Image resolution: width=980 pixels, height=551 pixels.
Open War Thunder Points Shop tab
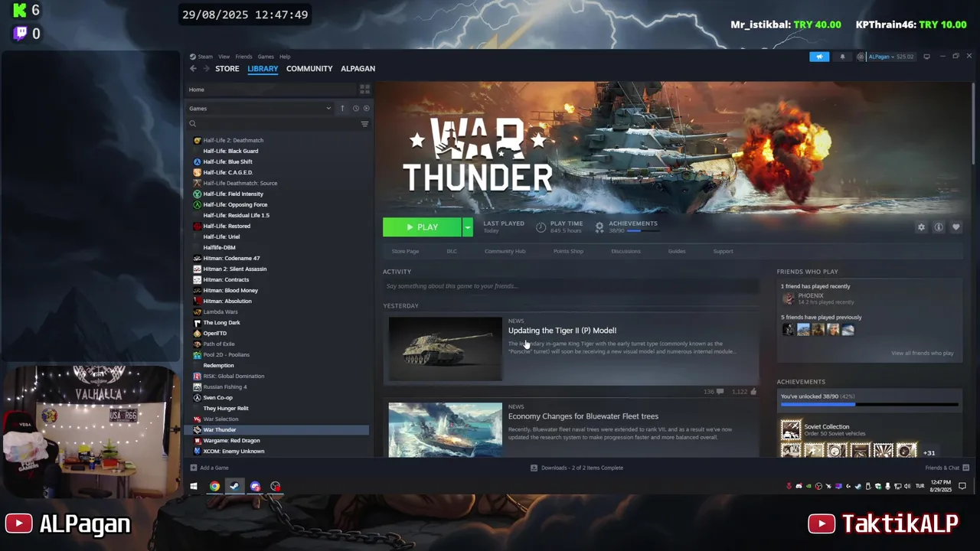(568, 251)
